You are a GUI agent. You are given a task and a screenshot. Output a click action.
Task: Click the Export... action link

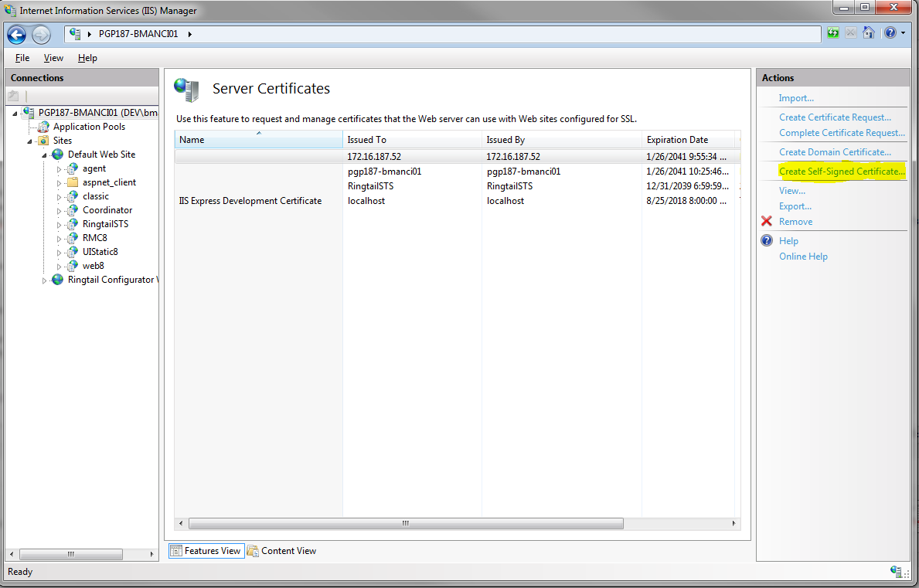click(x=795, y=206)
